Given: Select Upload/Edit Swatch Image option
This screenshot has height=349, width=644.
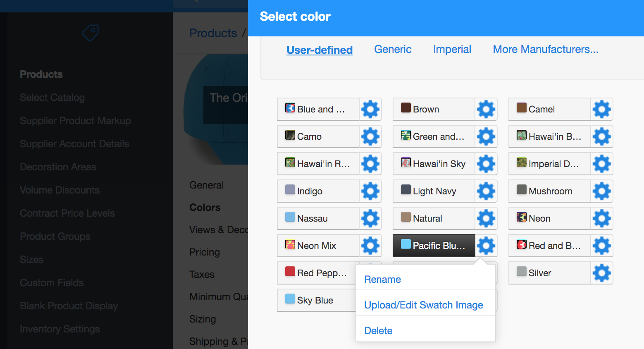Looking at the screenshot, I should [423, 305].
